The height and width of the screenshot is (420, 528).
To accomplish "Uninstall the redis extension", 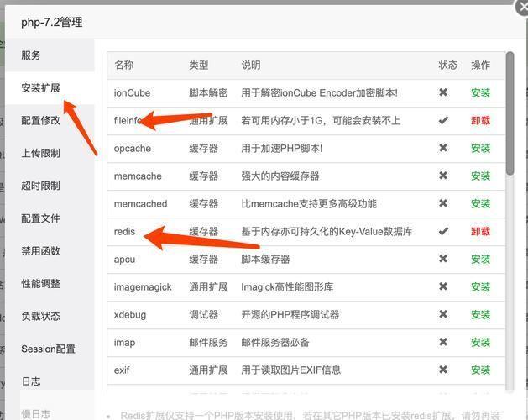I will click(480, 231).
